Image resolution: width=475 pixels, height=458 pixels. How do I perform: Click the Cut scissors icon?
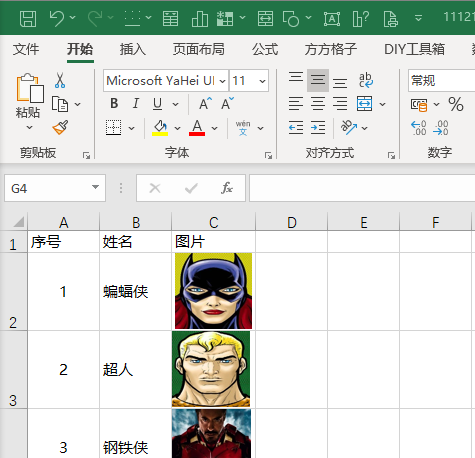60,80
